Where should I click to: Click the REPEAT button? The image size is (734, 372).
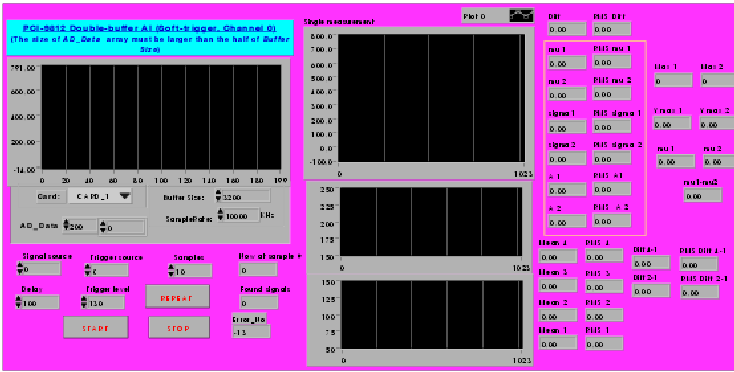coord(177,297)
